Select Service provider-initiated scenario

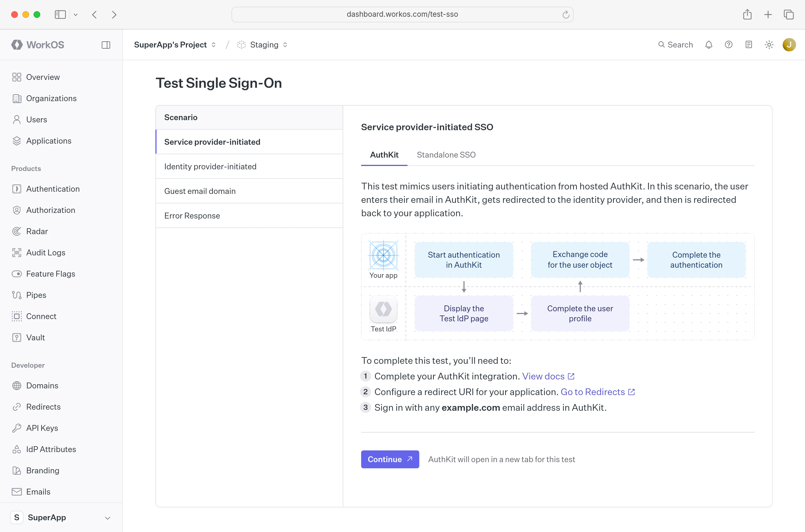pyautogui.click(x=249, y=142)
